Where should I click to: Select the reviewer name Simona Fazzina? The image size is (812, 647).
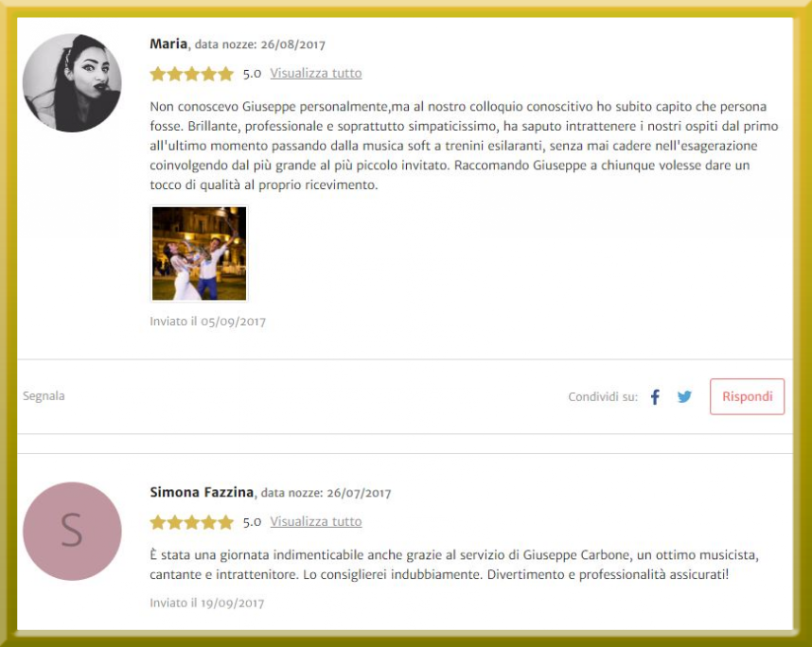click(202, 492)
